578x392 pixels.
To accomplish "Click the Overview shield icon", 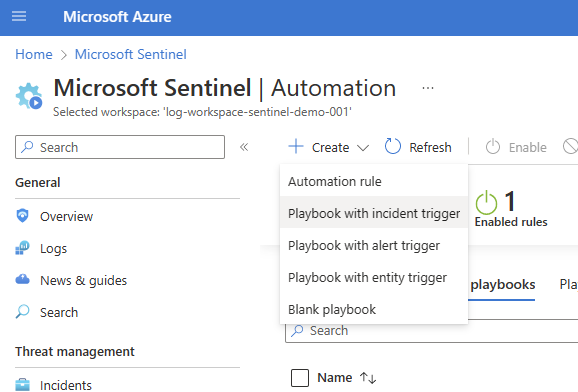I will pyautogui.click(x=22, y=216).
